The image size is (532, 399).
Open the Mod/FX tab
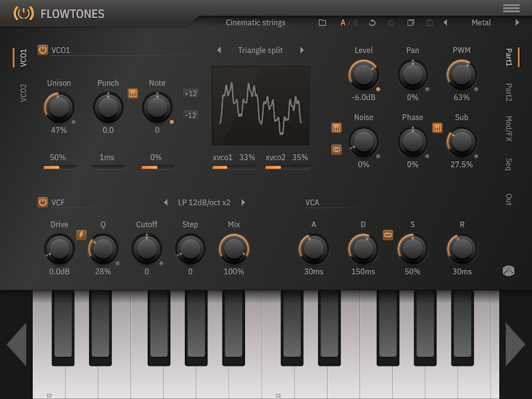pyautogui.click(x=509, y=128)
